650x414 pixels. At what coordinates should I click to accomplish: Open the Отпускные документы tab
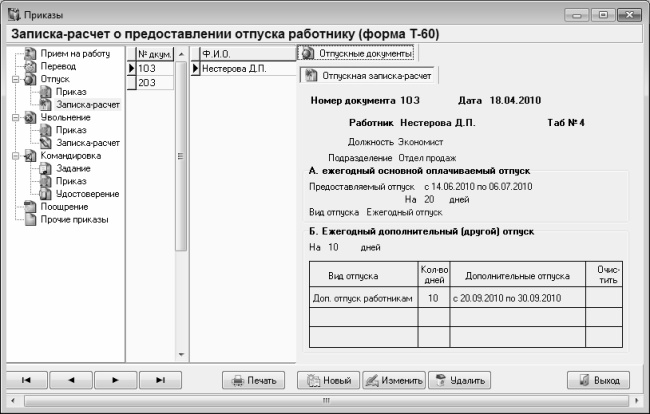[357, 52]
